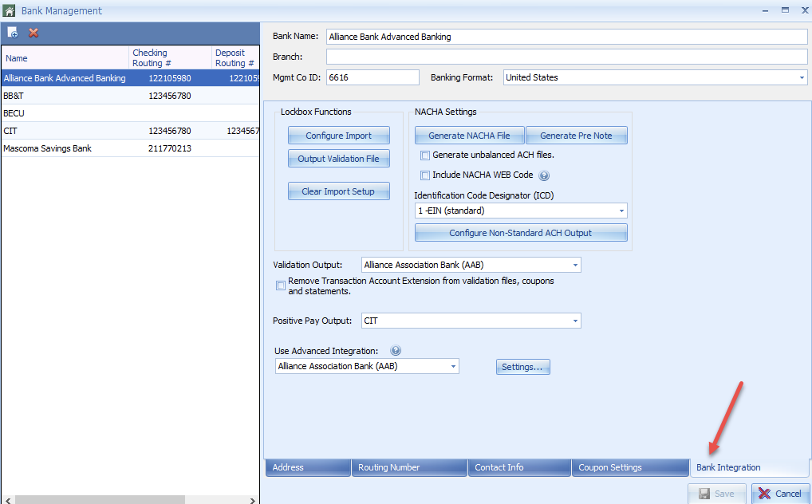Click into the Branch text field
812x504 pixels.
click(566, 57)
